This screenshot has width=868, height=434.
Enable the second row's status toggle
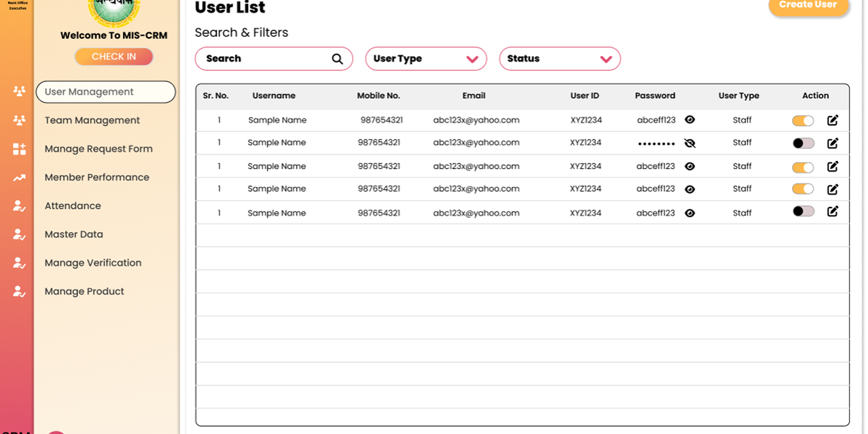tap(803, 143)
